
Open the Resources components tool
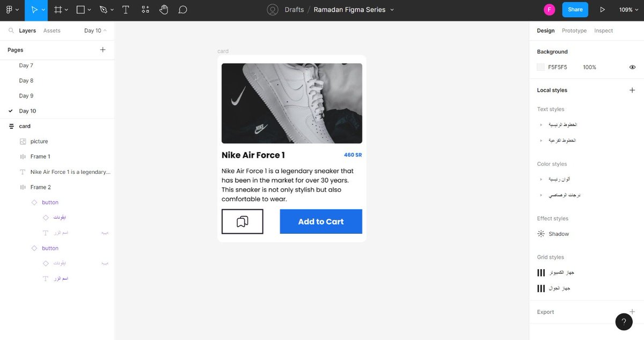click(x=145, y=10)
